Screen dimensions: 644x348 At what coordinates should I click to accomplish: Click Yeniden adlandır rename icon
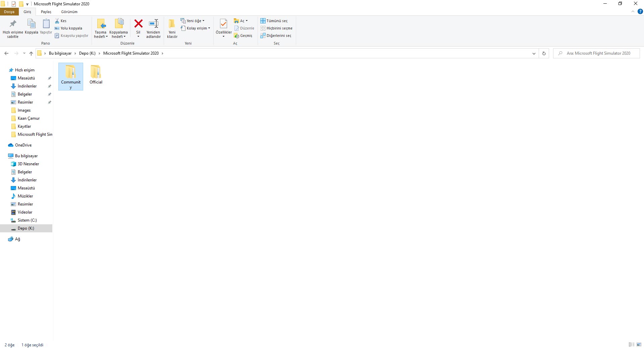tap(153, 28)
